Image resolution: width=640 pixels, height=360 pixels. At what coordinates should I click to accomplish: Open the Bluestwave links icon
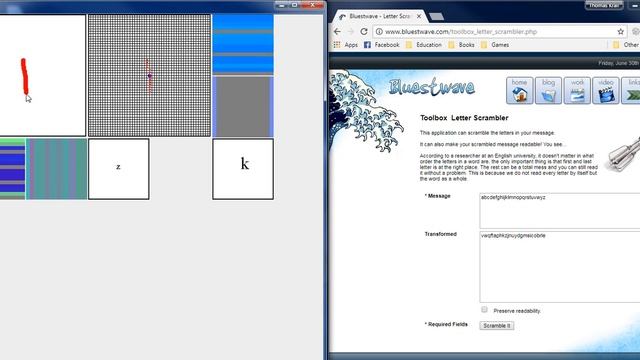click(x=631, y=90)
